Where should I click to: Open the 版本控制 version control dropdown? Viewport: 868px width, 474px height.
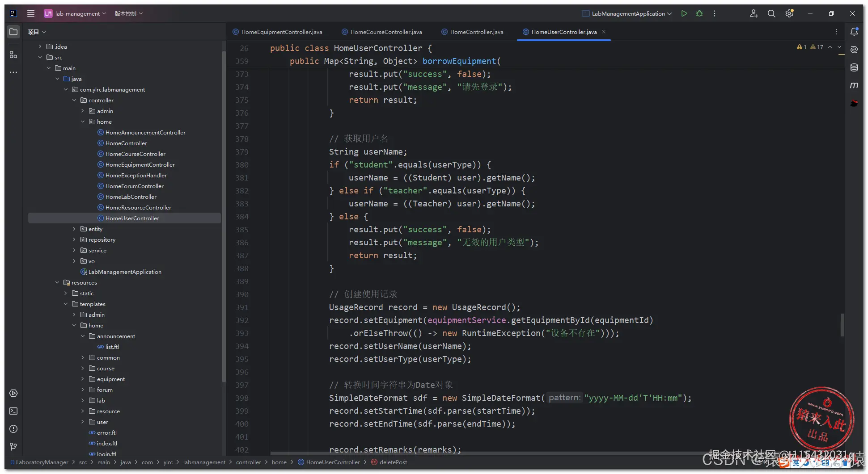pos(129,13)
